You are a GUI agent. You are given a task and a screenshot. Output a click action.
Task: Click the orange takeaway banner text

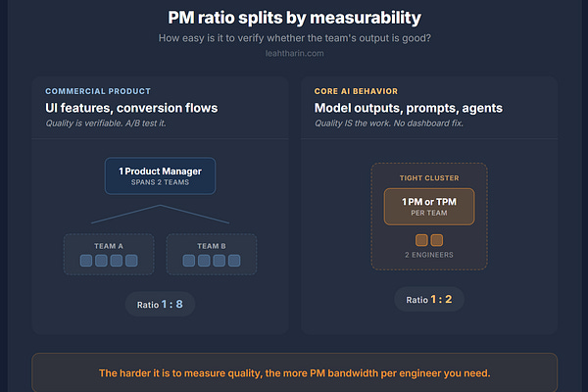click(294, 373)
